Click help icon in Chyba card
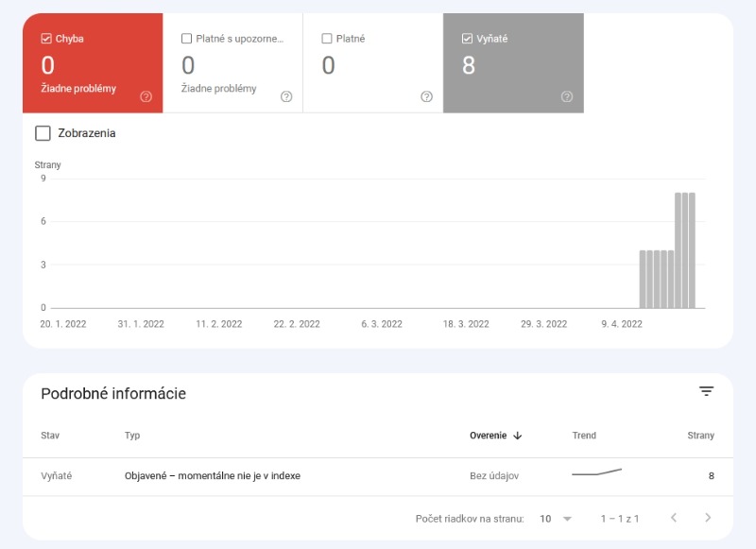Image resolution: width=756 pixels, height=549 pixels. (x=146, y=96)
